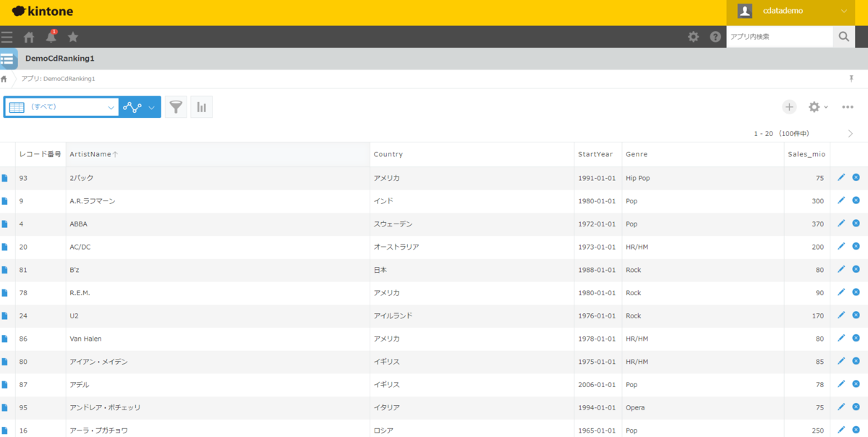This screenshot has width=868, height=437.
Task: Edit the U2 record
Action: pos(841,315)
